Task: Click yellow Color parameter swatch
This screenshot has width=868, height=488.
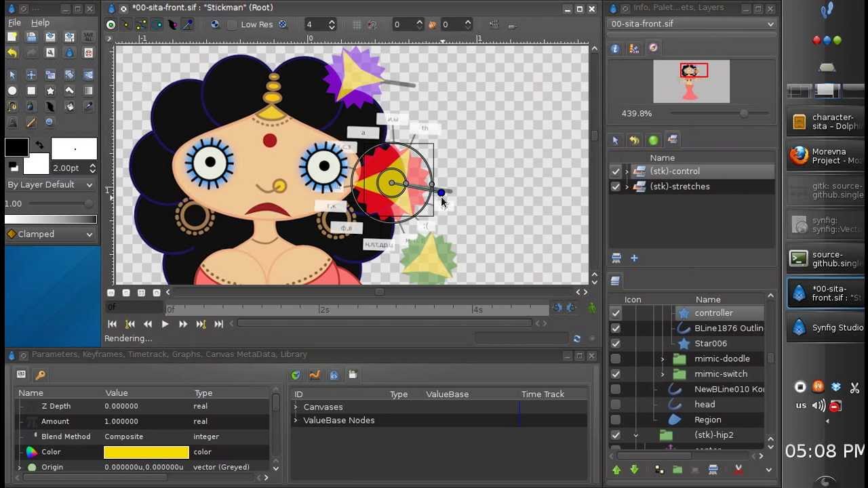Action: pos(146,452)
